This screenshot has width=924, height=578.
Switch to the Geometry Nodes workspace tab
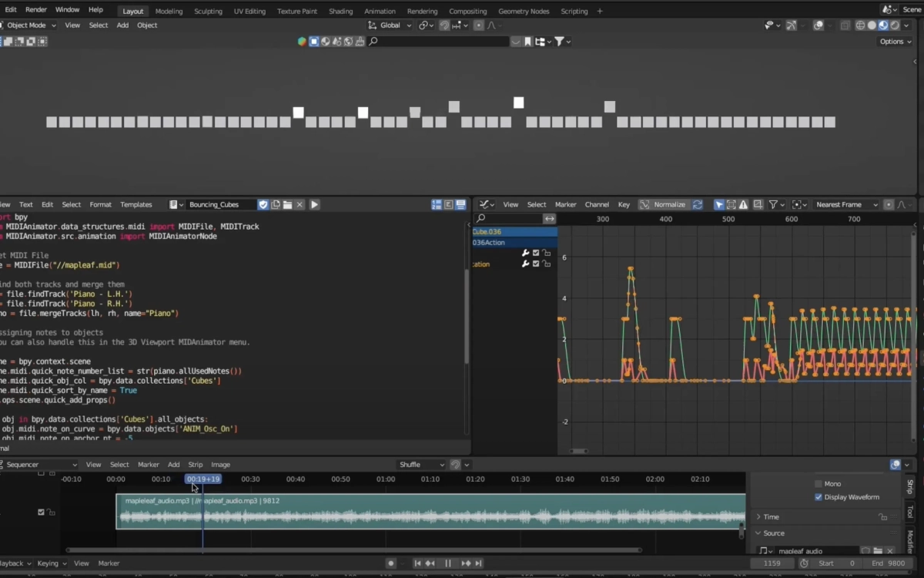524,11
